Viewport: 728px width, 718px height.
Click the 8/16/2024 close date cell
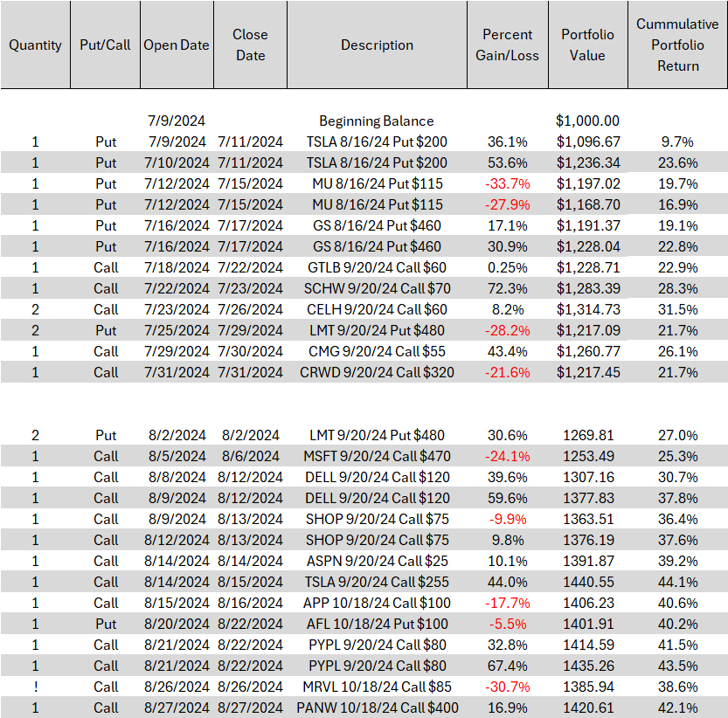[250, 603]
